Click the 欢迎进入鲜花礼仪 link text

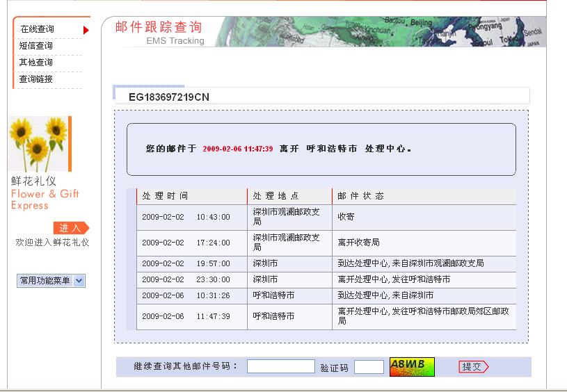click(53, 243)
